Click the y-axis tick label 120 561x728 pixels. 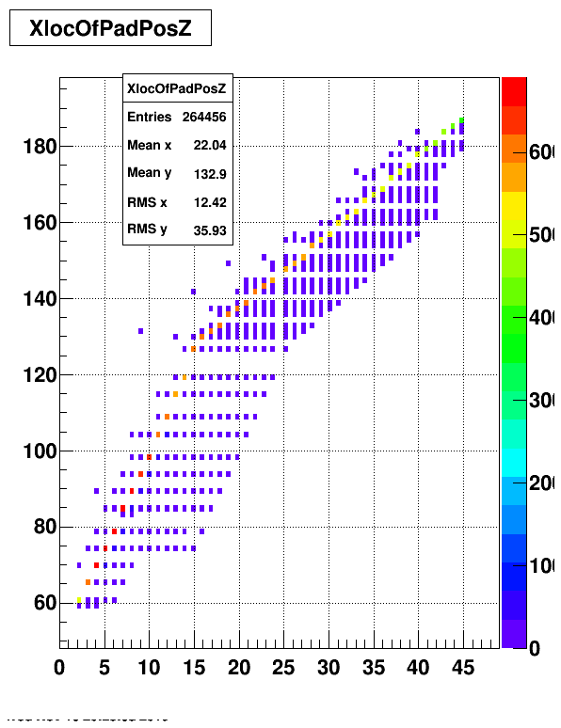pyautogui.click(x=40, y=374)
